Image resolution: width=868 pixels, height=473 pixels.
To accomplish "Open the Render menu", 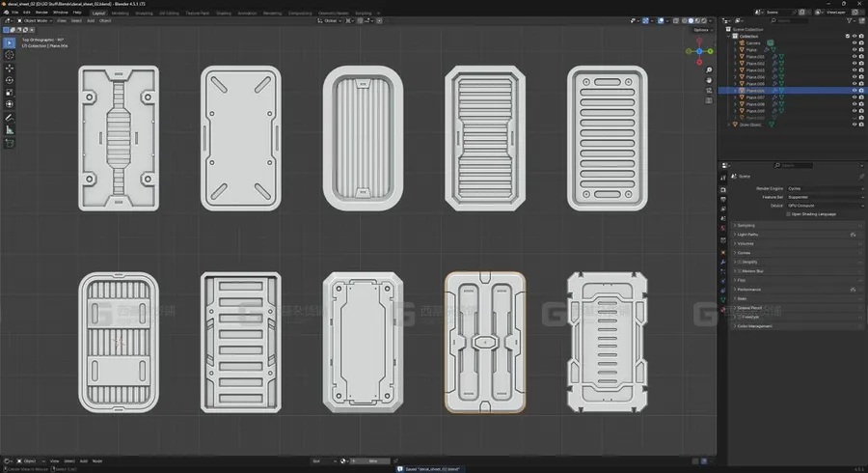I will [x=41, y=13].
